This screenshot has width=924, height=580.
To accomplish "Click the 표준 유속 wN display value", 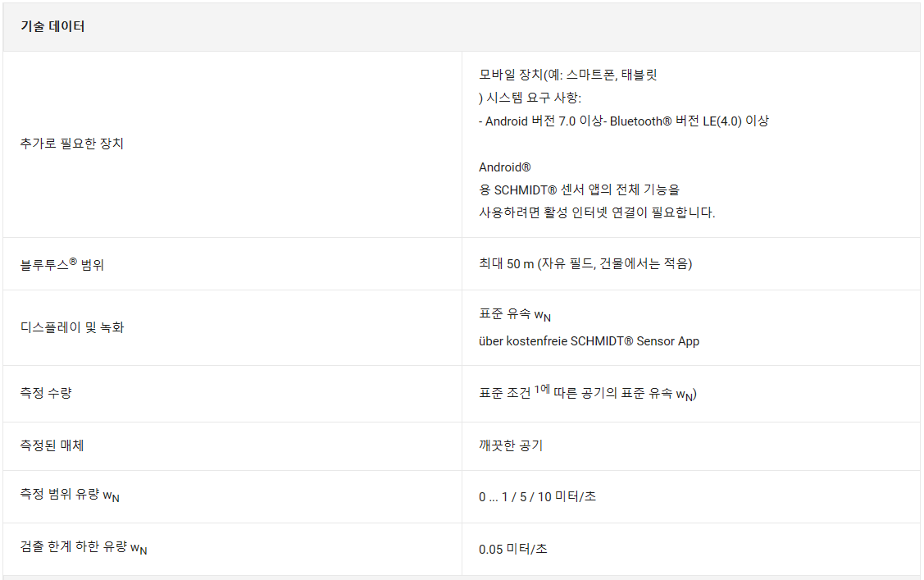I will point(515,315).
